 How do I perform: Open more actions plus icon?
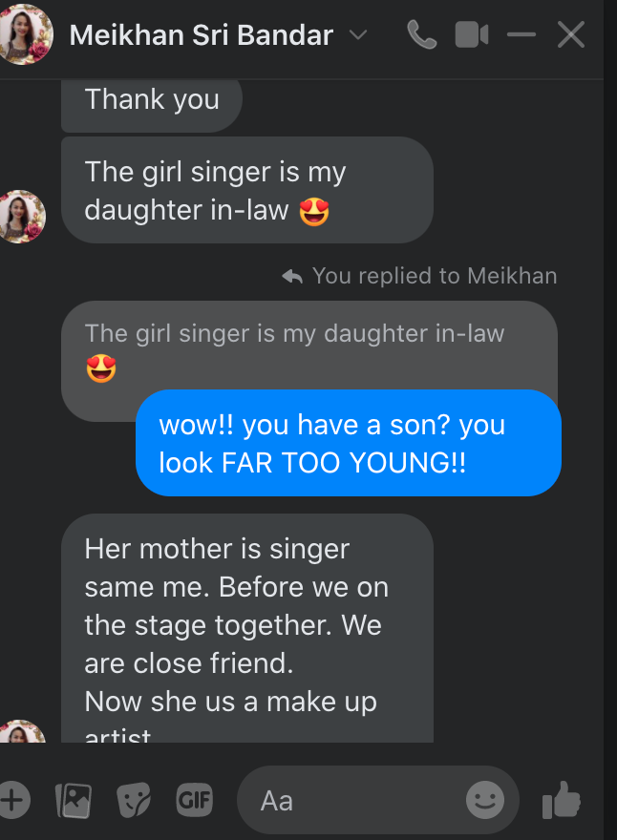(x=13, y=799)
